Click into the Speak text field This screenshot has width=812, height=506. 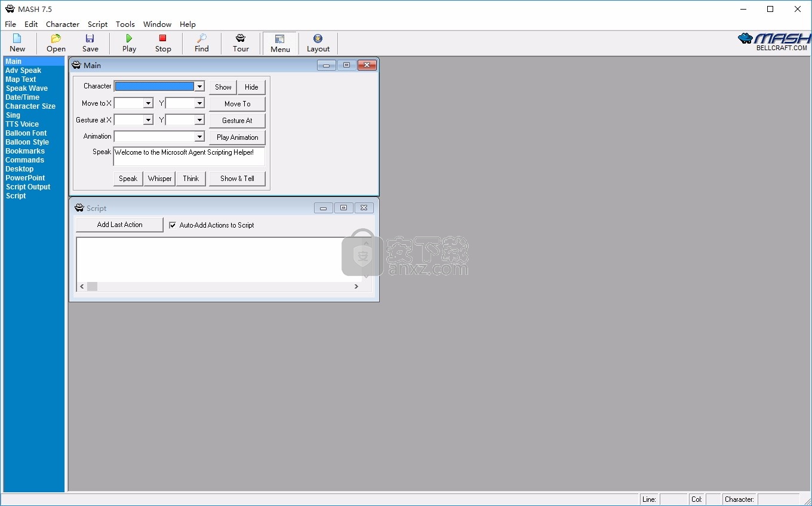(189, 157)
